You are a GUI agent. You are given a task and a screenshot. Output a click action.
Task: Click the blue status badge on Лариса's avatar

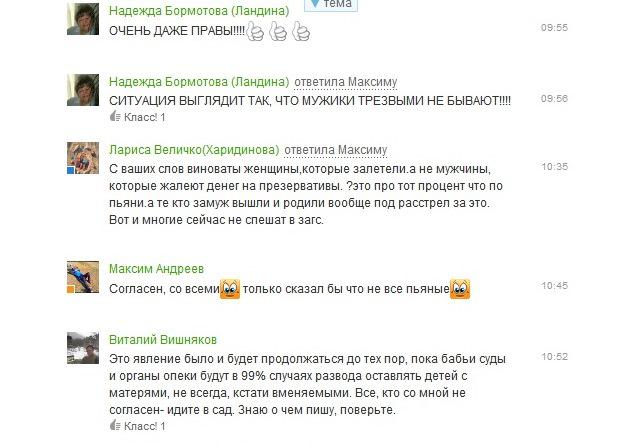pyautogui.click(x=71, y=170)
